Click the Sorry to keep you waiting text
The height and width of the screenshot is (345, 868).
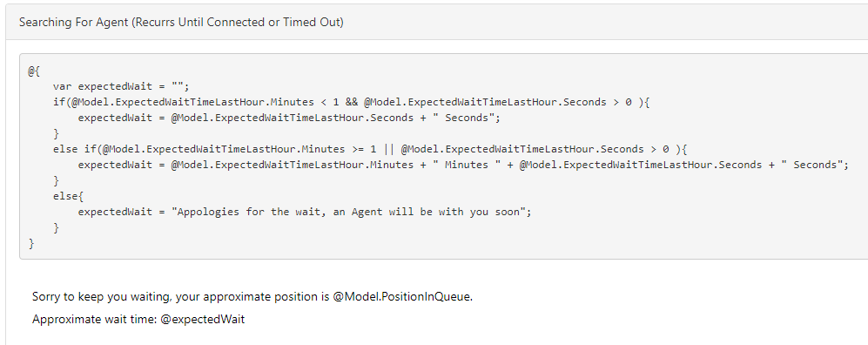click(x=101, y=297)
